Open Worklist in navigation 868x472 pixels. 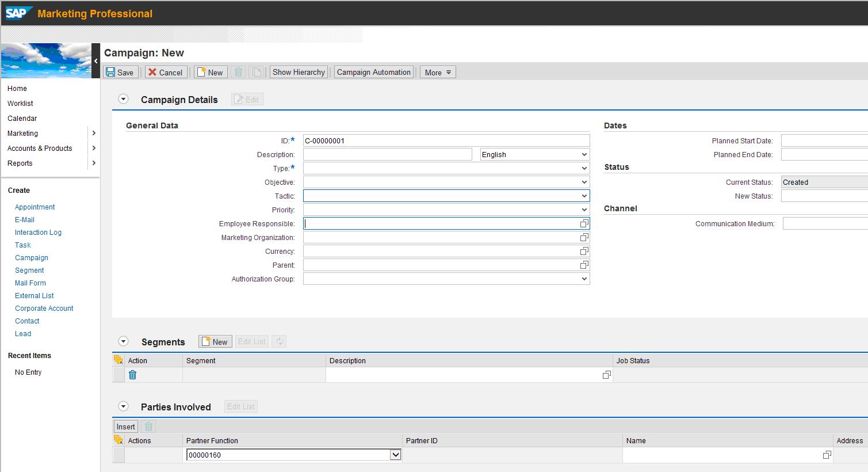pyautogui.click(x=20, y=103)
